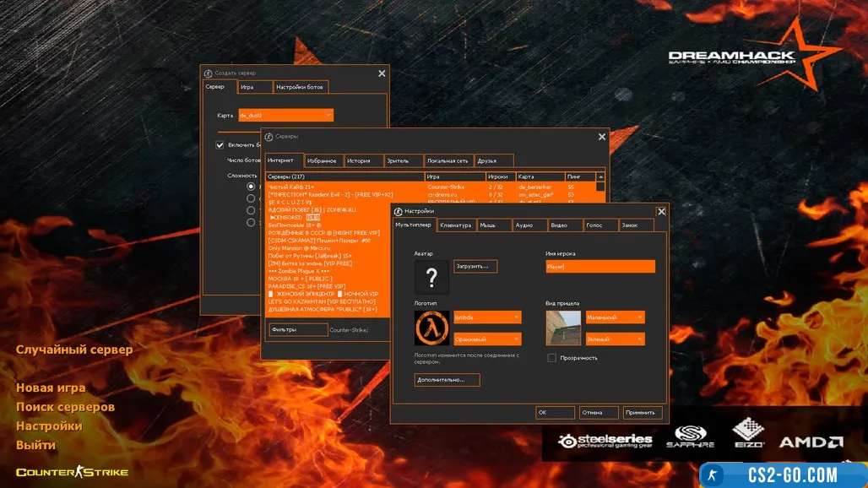Expand the lambda logo type dropdown
This screenshot has width=868, height=488.
pyautogui.click(x=516, y=317)
